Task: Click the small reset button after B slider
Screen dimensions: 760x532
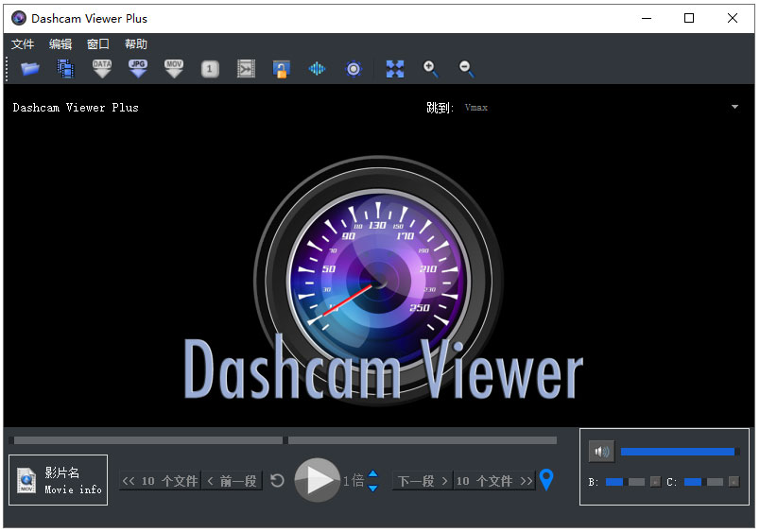Action: (x=655, y=482)
